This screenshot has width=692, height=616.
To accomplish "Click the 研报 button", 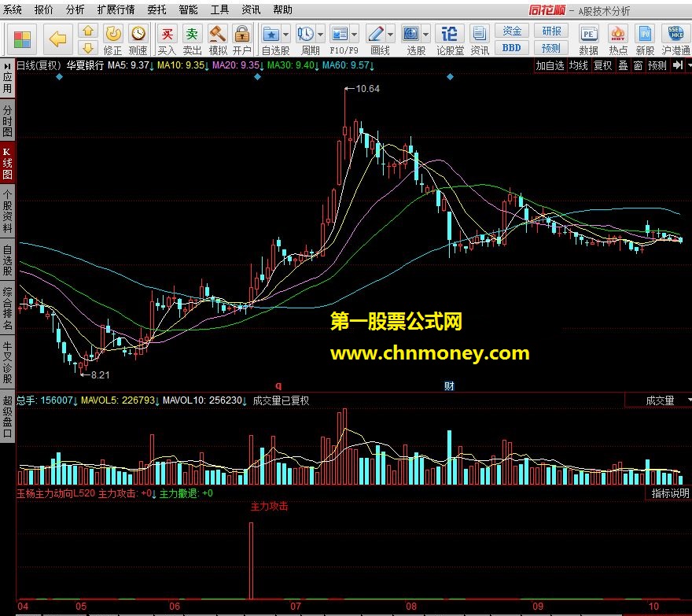I will (550, 31).
